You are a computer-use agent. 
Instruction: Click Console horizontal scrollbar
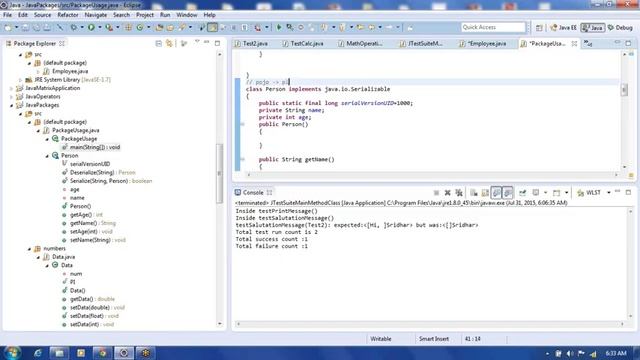(430, 324)
